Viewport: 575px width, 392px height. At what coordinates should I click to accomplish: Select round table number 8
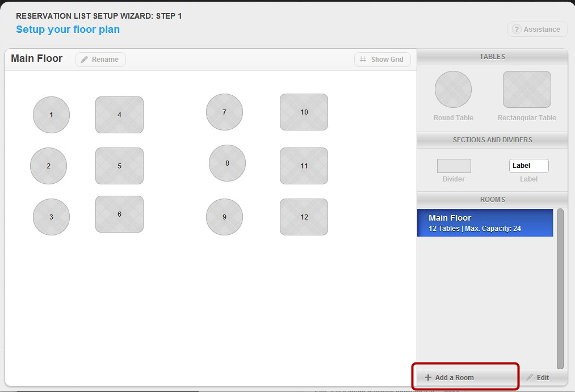227,163
